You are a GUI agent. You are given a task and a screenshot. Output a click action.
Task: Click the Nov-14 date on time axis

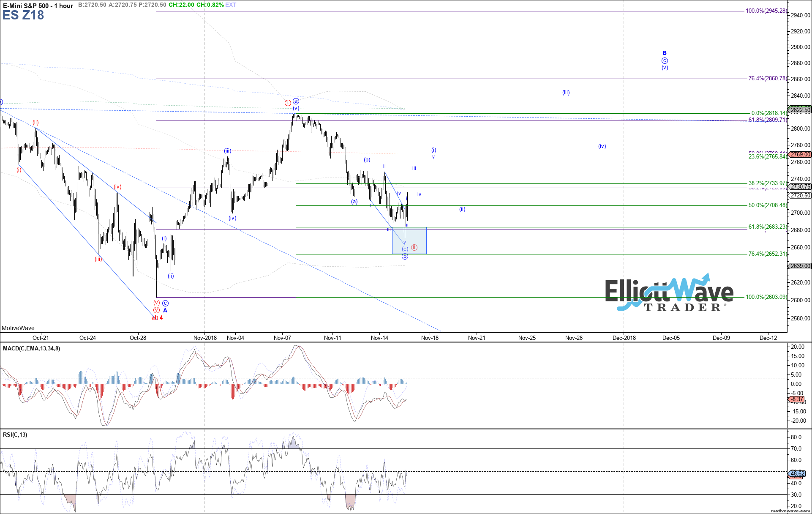379,338
